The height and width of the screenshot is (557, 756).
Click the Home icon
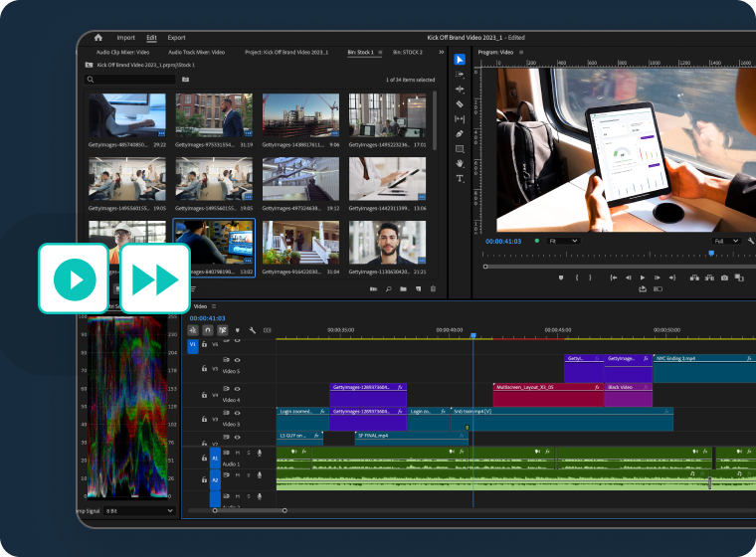point(97,37)
